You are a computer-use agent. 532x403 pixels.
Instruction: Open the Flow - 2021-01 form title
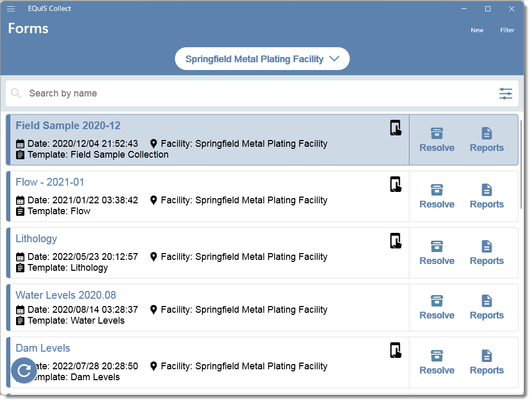[50, 183]
